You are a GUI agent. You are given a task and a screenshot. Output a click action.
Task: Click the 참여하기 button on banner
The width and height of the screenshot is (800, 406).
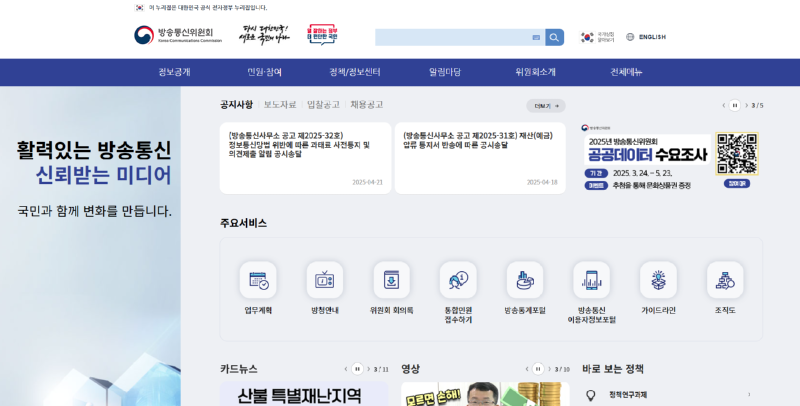pyautogui.click(x=737, y=184)
